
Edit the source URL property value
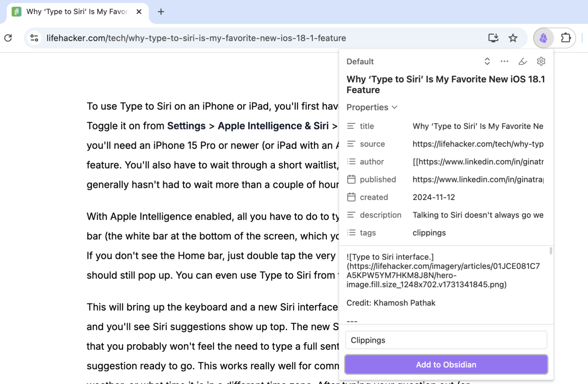point(478,144)
